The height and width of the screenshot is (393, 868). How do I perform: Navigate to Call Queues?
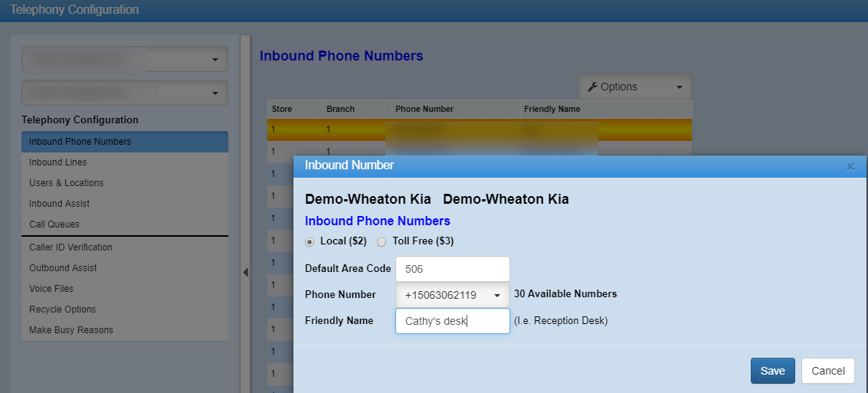coord(54,224)
